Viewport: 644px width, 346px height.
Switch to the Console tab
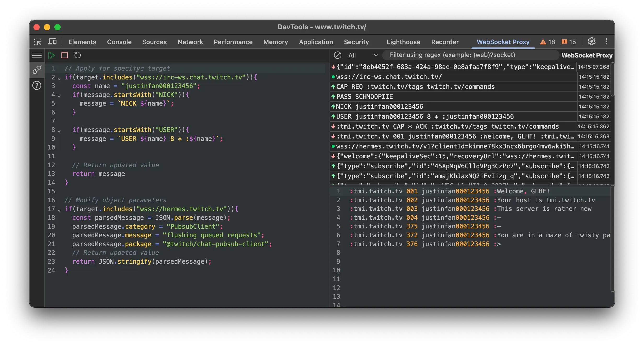pos(119,42)
